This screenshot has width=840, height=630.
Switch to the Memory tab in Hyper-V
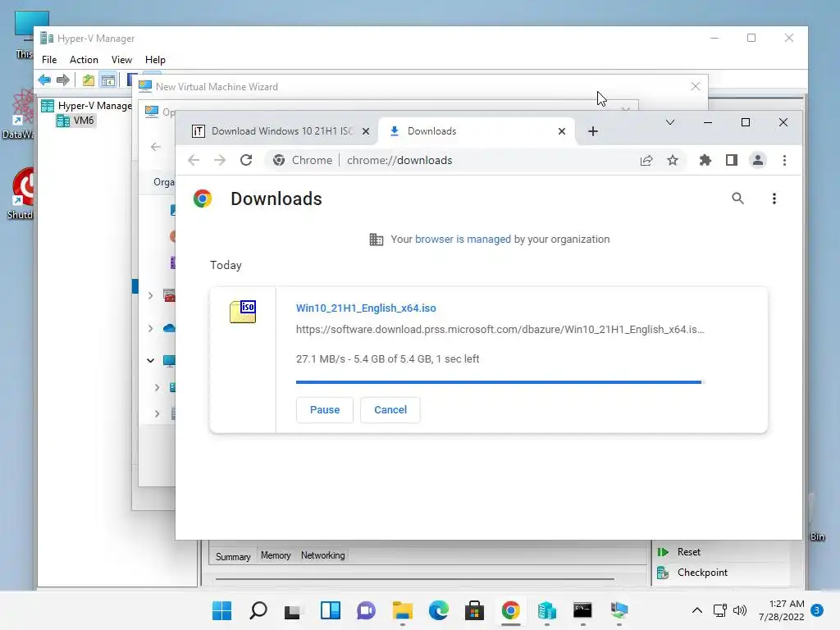(276, 555)
